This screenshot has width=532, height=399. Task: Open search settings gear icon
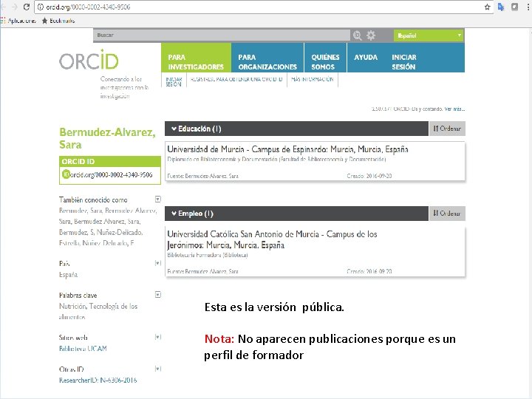(x=371, y=35)
